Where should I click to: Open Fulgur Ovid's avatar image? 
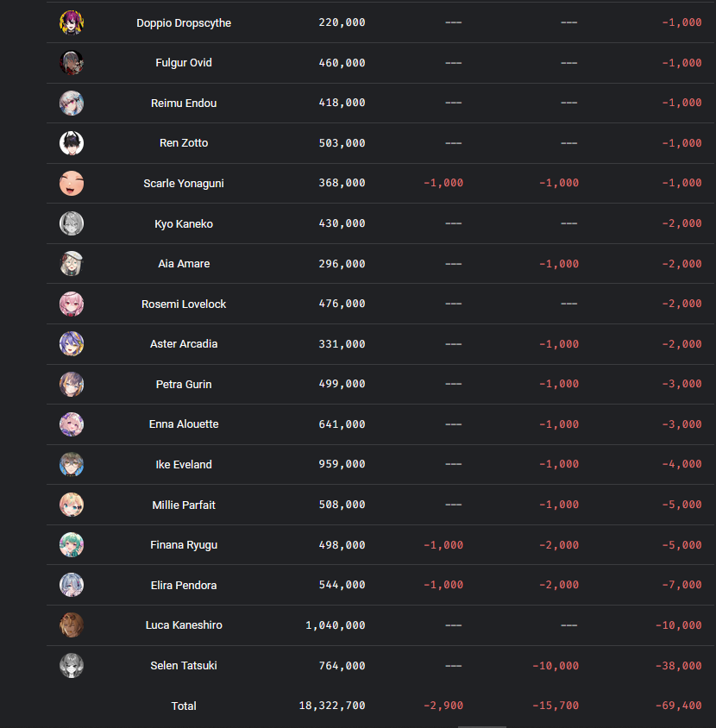pos(72,63)
